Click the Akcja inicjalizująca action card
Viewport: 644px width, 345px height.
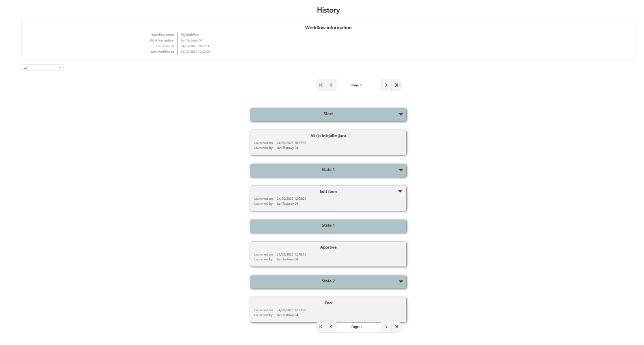click(328, 142)
